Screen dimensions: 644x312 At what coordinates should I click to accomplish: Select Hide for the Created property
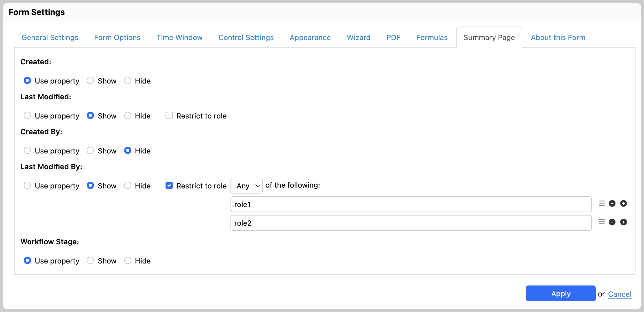[x=128, y=81]
